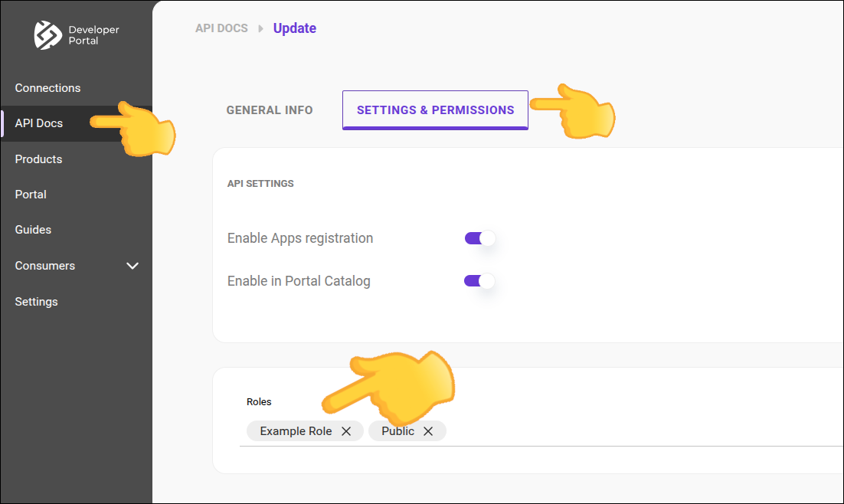Toggle Enable Apps registration off
Image resolution: width=844 pixels, height=504 pixels.
pyautogui.click(x=479, y=237)
